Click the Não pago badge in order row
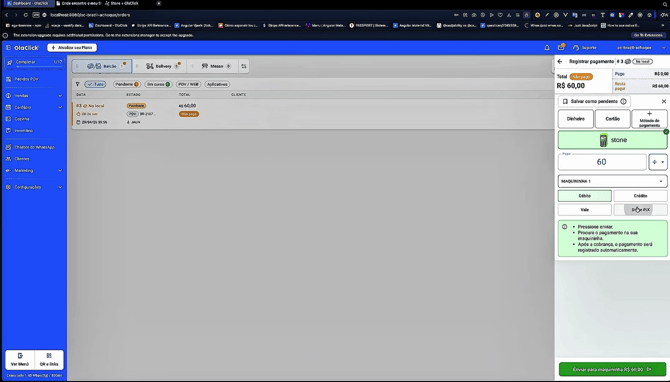 [x=189, y=114]
